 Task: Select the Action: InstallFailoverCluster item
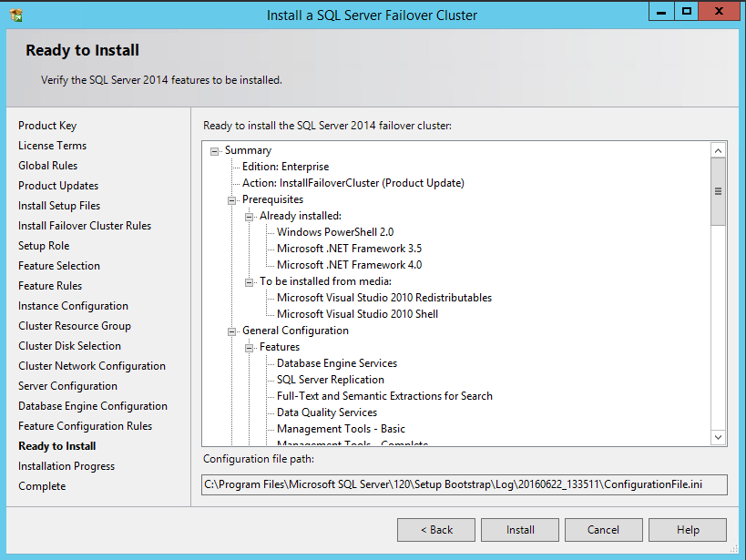353,183
